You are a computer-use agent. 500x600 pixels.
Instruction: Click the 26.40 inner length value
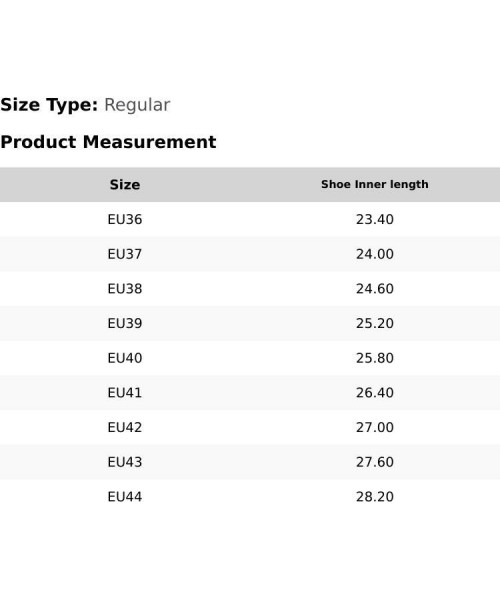pyautogui.click(x=375, y=393)
